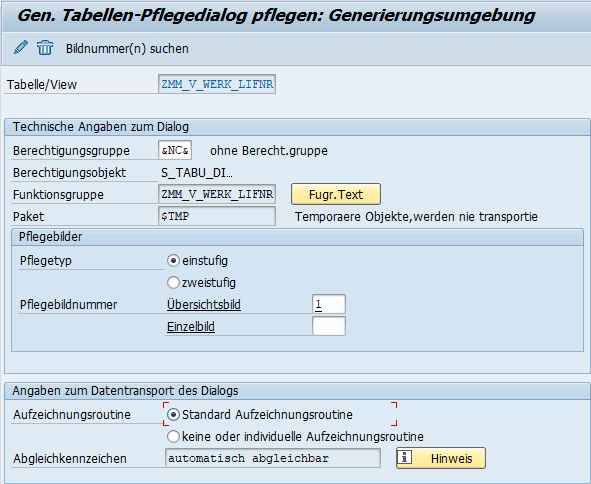Click the Paket label

(x=28, y=217)
